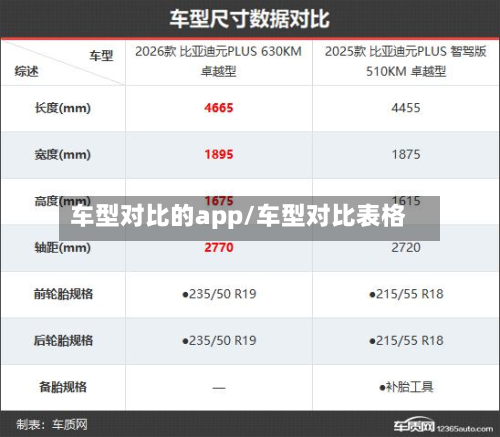This screenshot has width=500, height=437.
Task: Click the 车质网 12365auto.com logo
Action: 443,425
